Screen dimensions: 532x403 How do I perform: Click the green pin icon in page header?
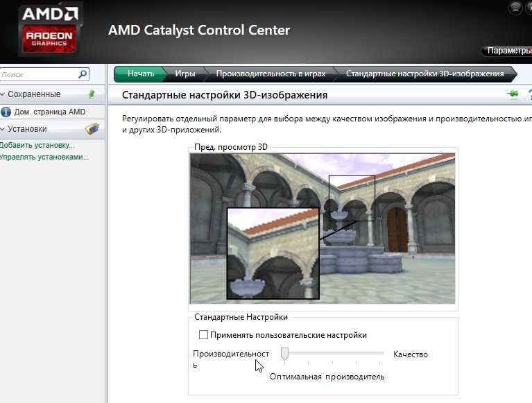pyautogui.click(x=514, y=94)
